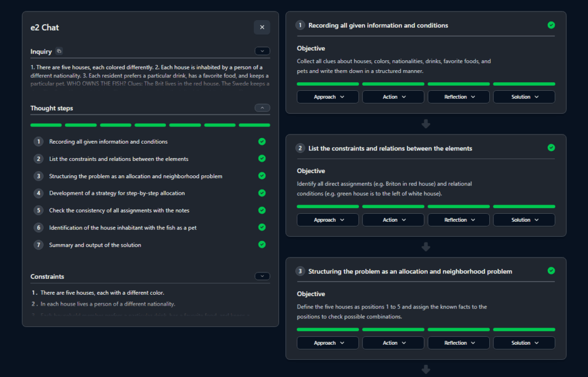Image resolution: width=588 pixels, height=377 pixels.
Task: Click green checkmark on step 1 card header
Action: tap(551, 25)
